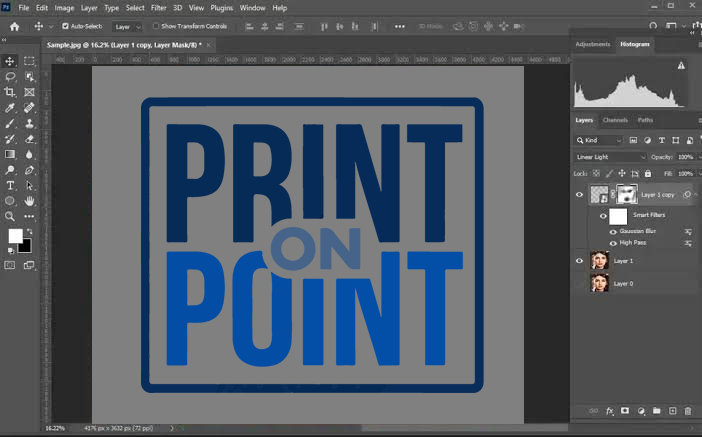Add layer style via fx icon
Image resolution: width=702 pixels, height=437 pixels.
(x=609, y=411)
